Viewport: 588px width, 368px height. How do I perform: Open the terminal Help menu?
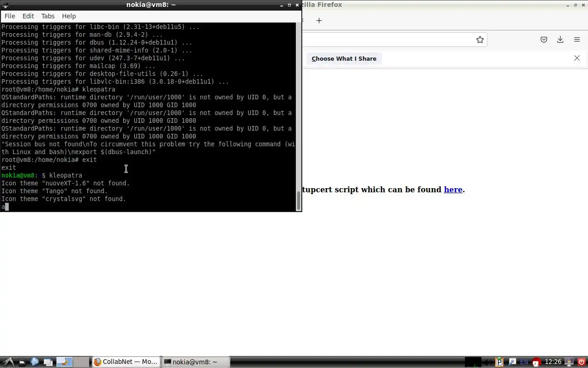tap(69, 16)
